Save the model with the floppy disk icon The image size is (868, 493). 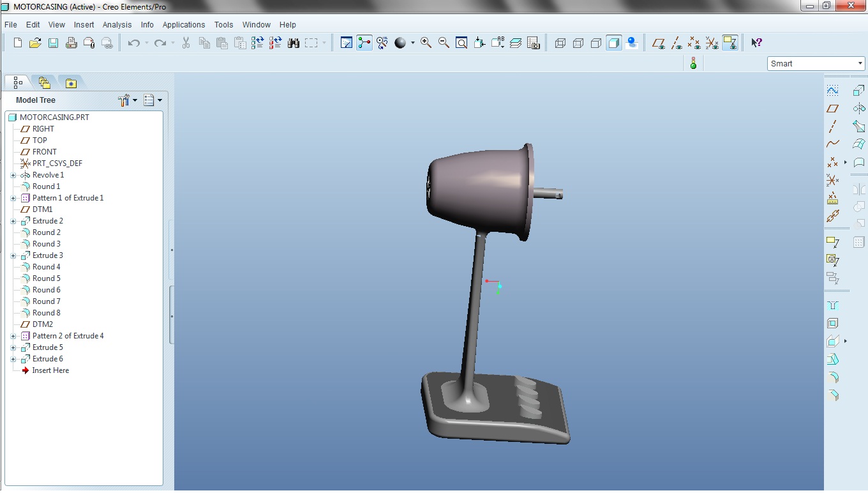[x=53, y=43]
